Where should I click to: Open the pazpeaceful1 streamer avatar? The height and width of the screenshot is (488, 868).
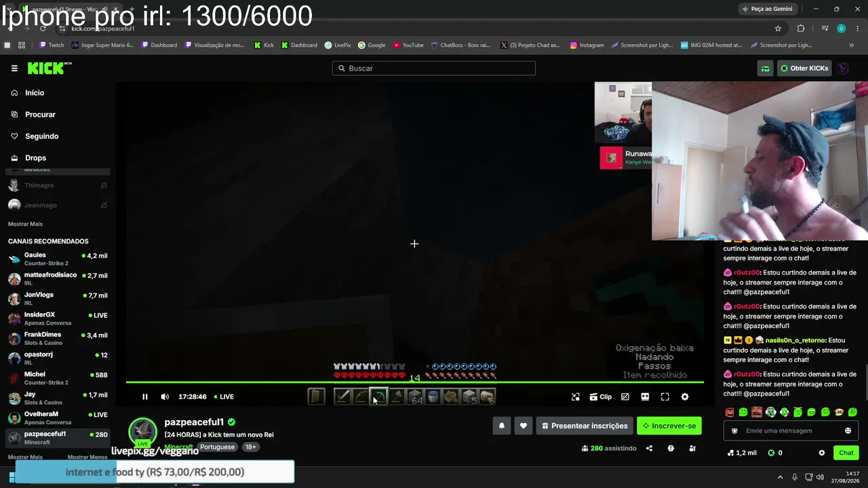click(x=143, y=432)
